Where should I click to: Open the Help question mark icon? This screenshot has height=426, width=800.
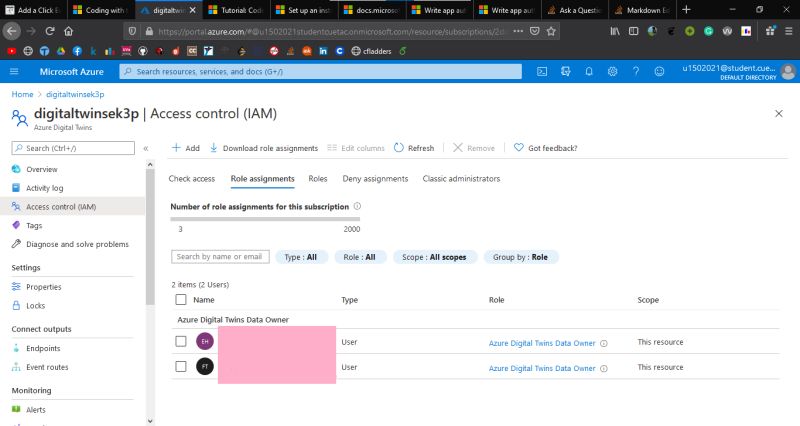[636, 71]
